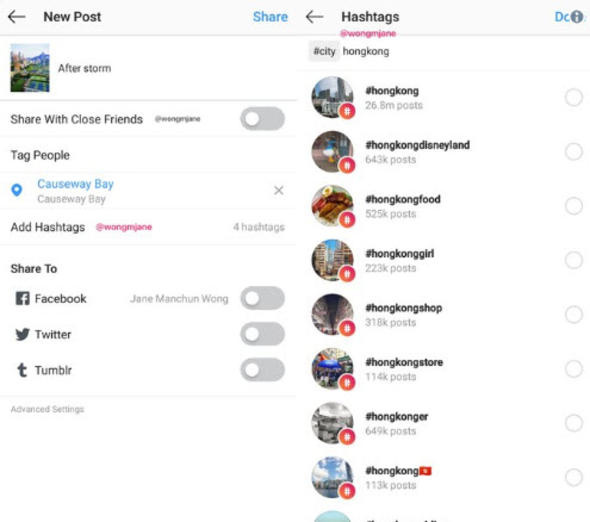Click the Tumblr logo icon
This screenshot has height=522, width=590.
[x=22, y=370]
